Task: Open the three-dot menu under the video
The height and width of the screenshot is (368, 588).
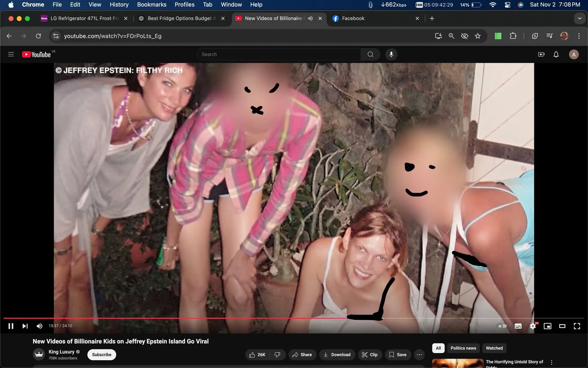Action: [419, 355]
